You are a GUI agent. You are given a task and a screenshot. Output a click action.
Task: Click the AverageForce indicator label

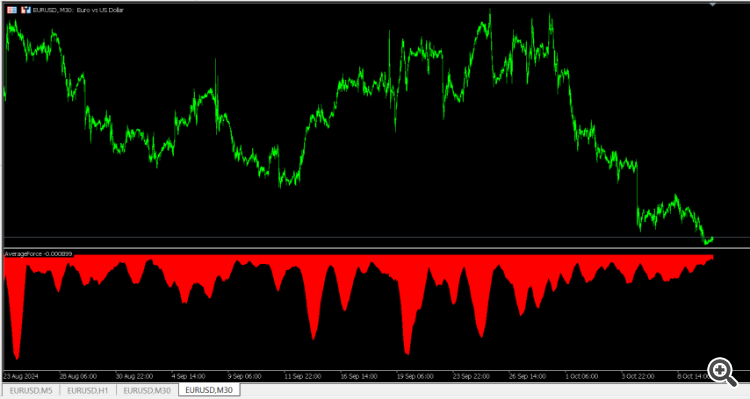tap(38, 254)
